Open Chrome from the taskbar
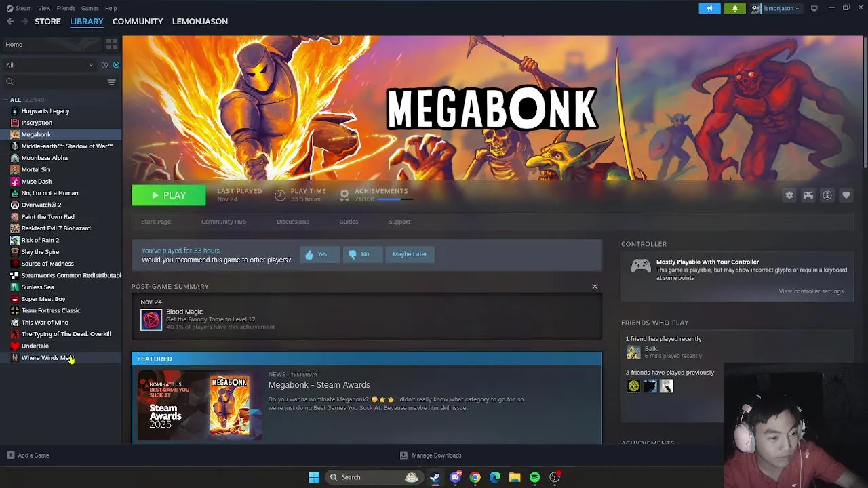This screenshot has width=868, height=488. [x=475, y=477]
